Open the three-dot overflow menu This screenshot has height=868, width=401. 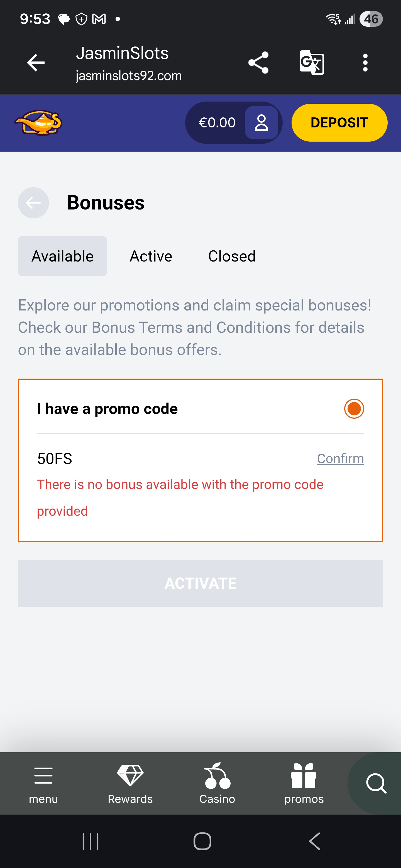click(x=365, y=63)
